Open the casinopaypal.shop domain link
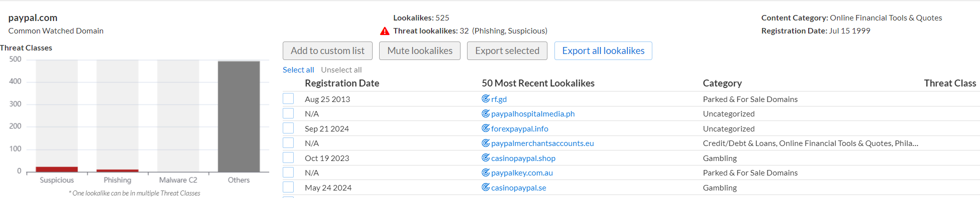 [523, 158]
